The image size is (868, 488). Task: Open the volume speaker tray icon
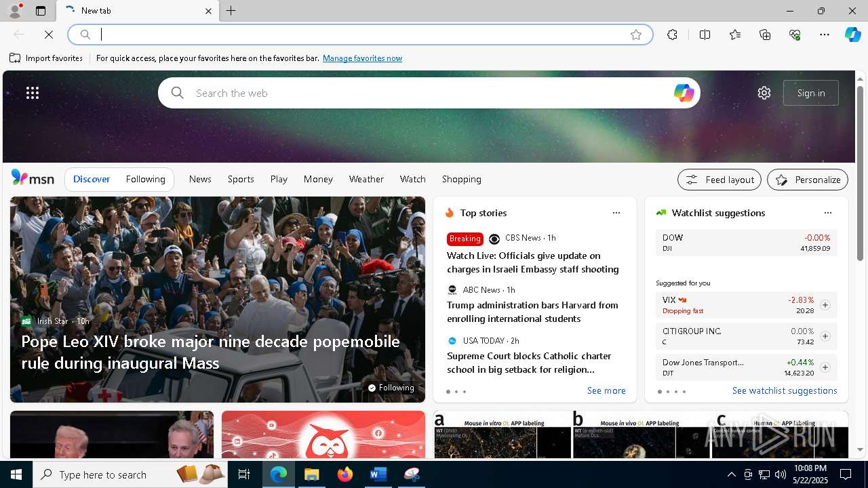click(x=781, y=474)
